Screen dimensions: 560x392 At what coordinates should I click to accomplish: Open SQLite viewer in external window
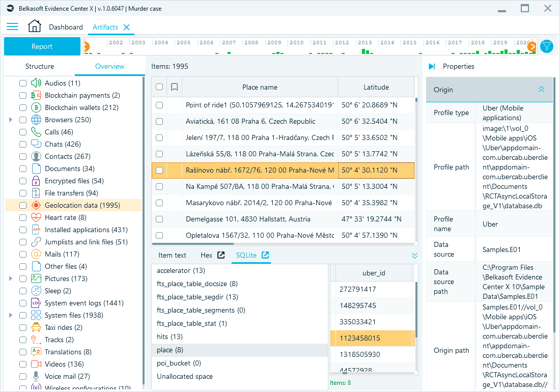(265, 255)
